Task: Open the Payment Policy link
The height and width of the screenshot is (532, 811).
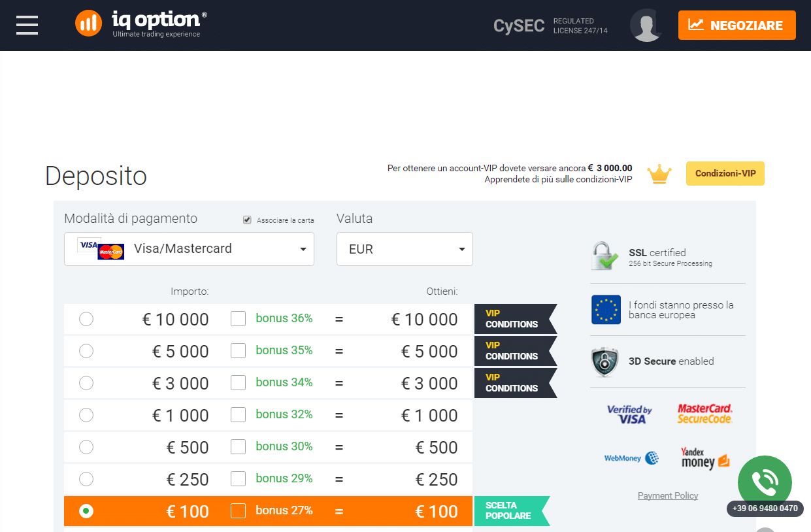Action: click(x=668, y=495)
